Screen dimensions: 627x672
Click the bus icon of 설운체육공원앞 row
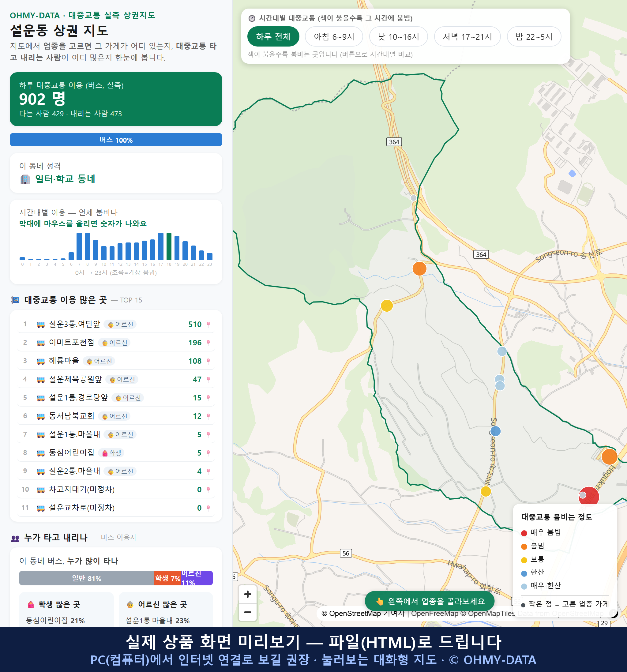pos(40,380)
